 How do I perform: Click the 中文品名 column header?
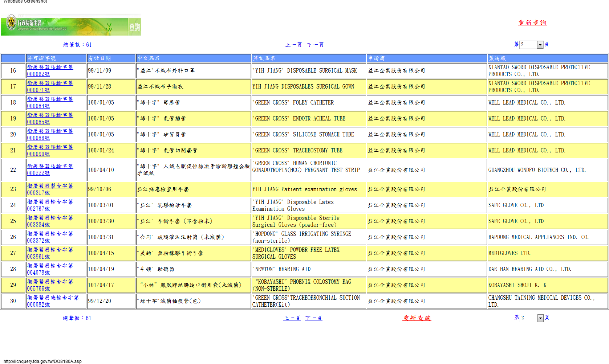coord(194,58)
